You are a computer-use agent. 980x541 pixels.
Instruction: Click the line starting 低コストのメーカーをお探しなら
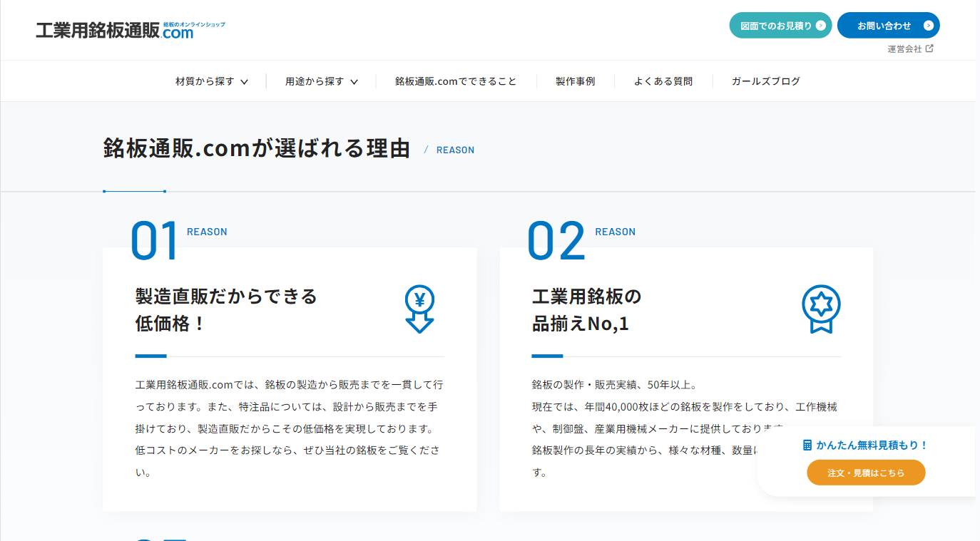(289, 450)
